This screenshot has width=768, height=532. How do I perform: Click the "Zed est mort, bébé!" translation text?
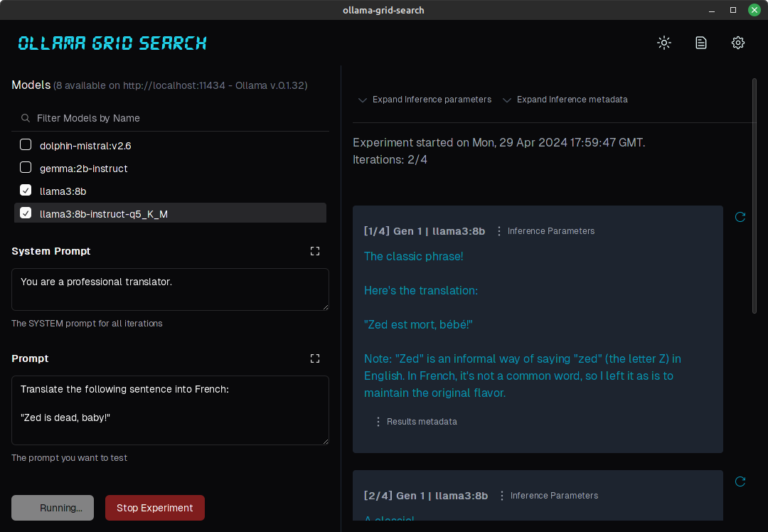click(x=418, y=324)
